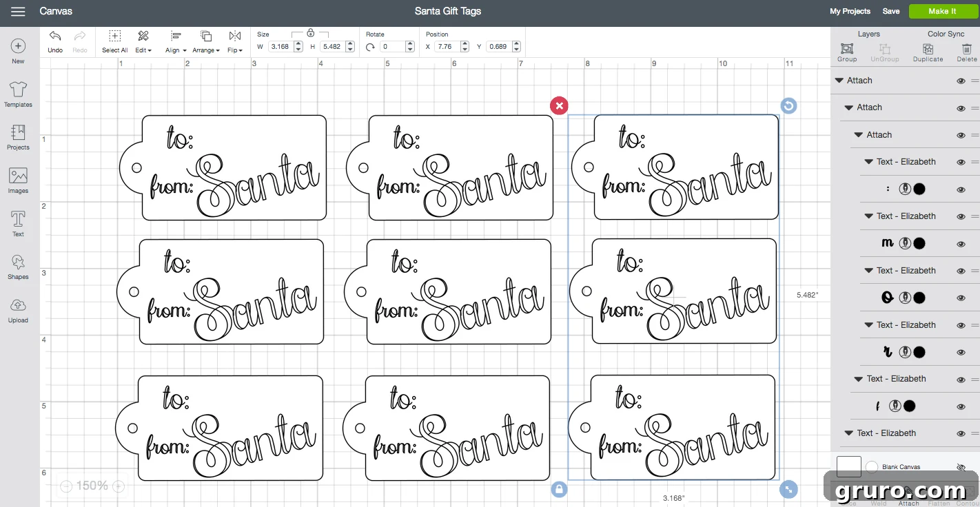Collapse the topmost Attach group triangle
The image size is (980, 507).
[x=839, y=81]
